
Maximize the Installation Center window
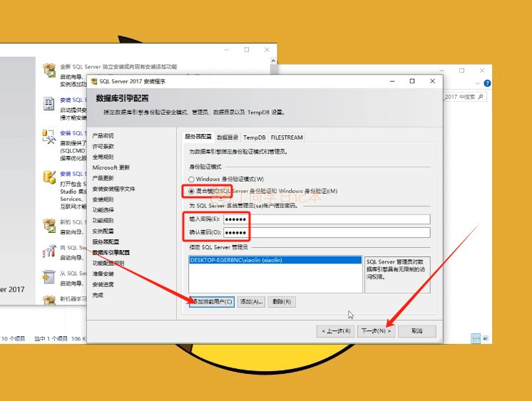click(x=247, y=49)
